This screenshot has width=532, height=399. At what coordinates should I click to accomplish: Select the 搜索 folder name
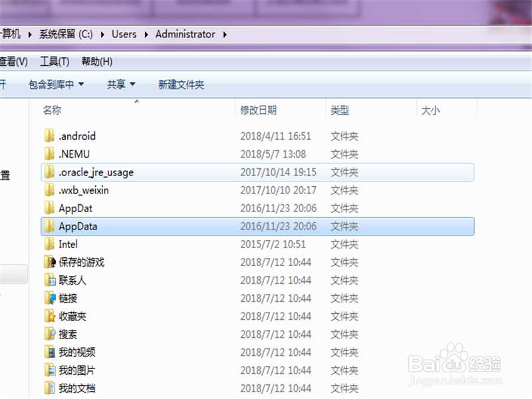(68, 334)
